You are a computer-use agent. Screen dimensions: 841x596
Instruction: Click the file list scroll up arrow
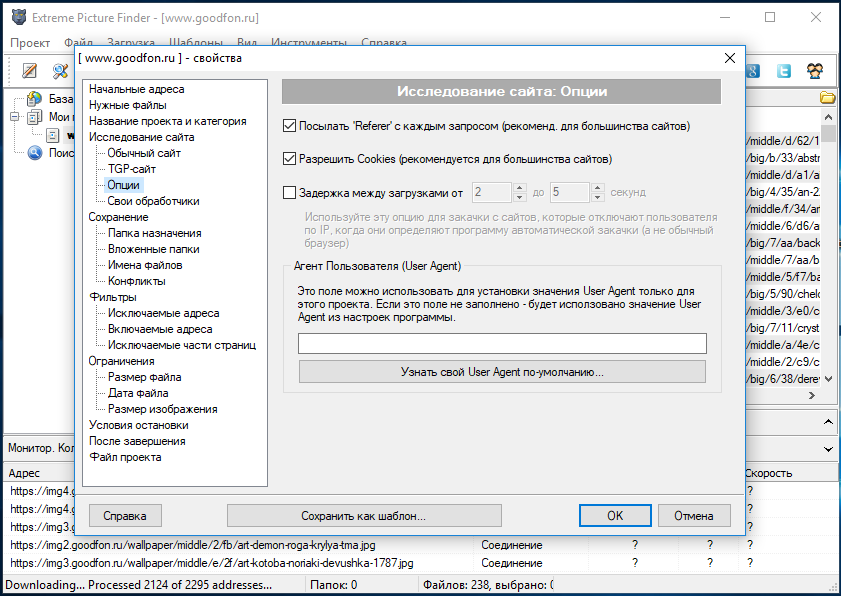pyautogui.click(x=828, y=117)
